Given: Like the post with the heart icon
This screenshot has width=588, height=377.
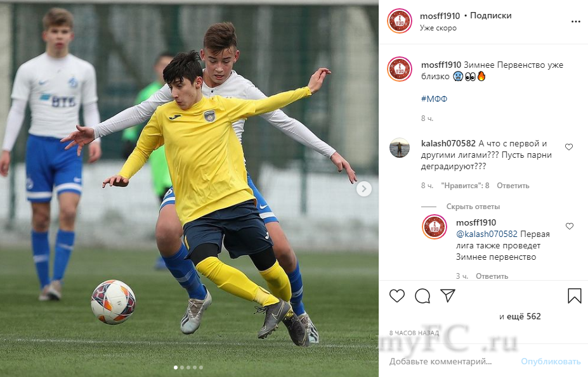Looking at the screenshot, I should 396,296.
